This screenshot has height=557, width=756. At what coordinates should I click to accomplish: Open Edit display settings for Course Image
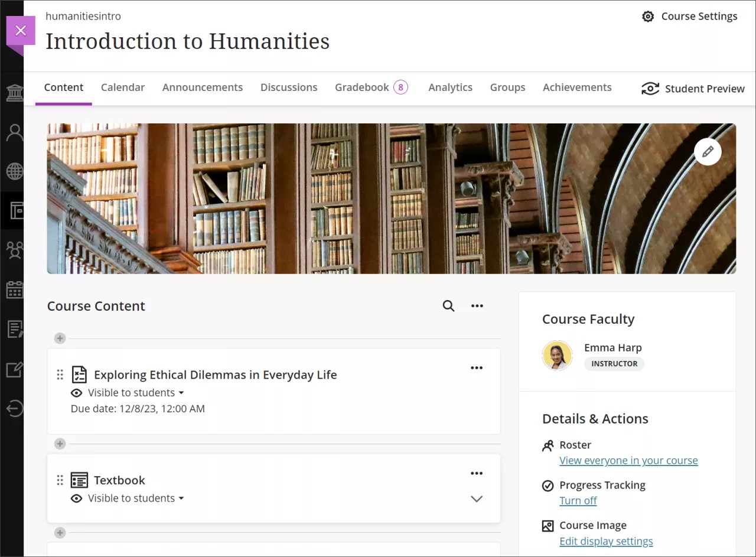606,541
